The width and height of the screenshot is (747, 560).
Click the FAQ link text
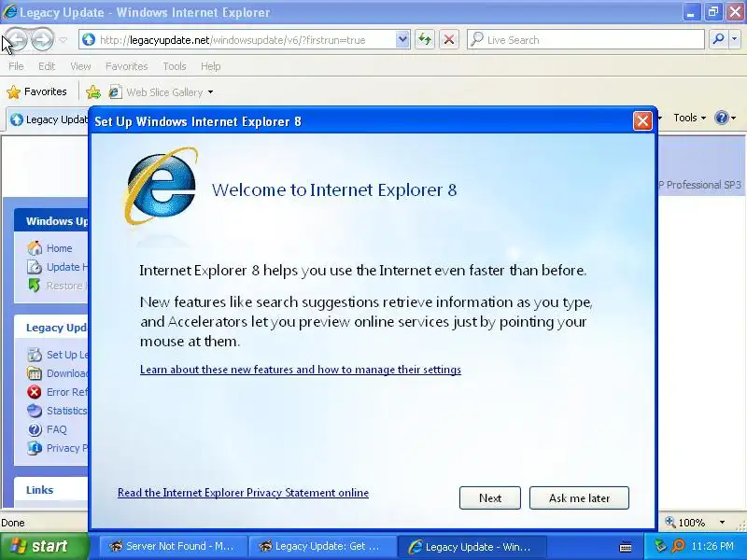(x=57, y=429)
